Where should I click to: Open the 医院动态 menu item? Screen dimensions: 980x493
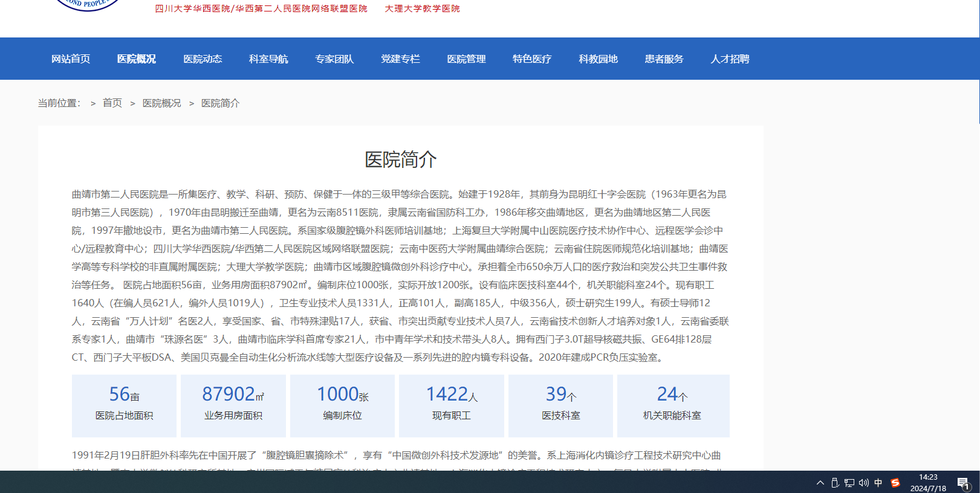[203, 59]
